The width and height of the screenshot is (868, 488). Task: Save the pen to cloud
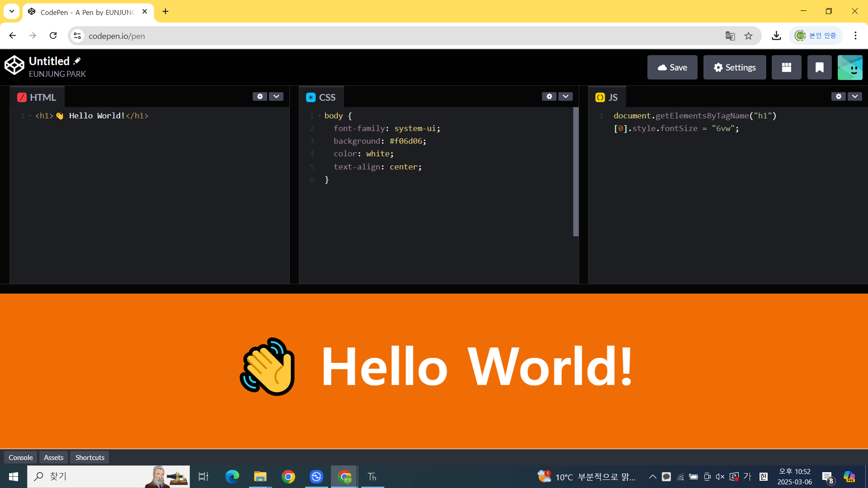(672, 67)
